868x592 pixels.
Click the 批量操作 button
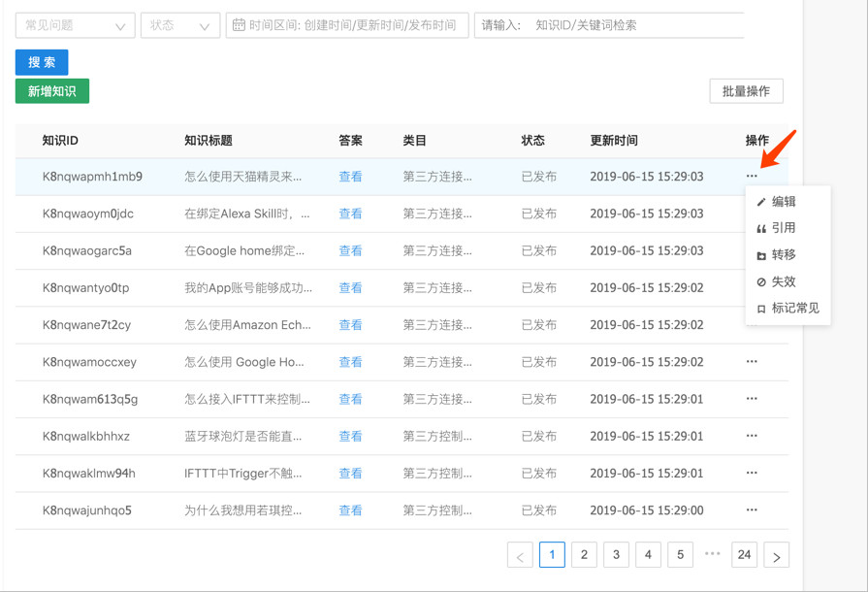click(x=746, y=91)
